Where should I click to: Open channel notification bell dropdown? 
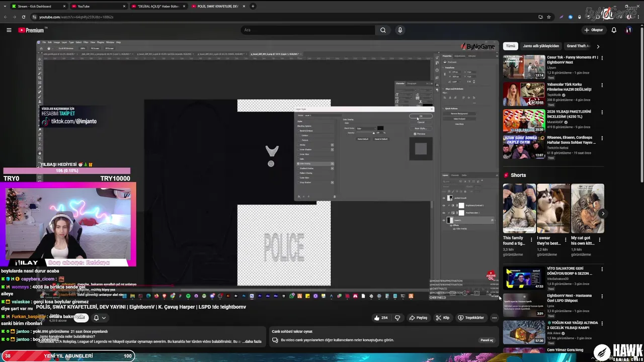[x=100, y=318]
